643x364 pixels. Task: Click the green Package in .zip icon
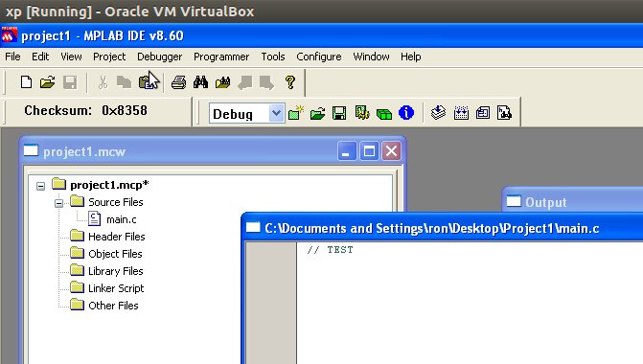pyautogui.click(x=384, y=114)
